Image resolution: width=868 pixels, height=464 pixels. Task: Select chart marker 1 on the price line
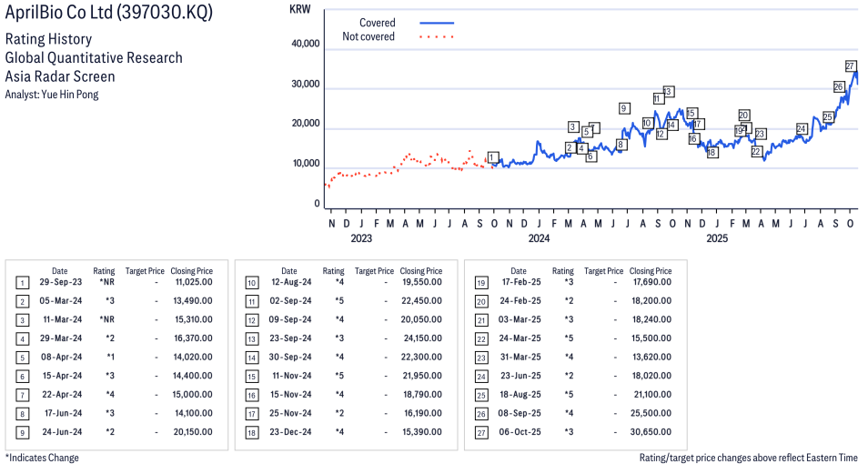click(x=493, y=157)
